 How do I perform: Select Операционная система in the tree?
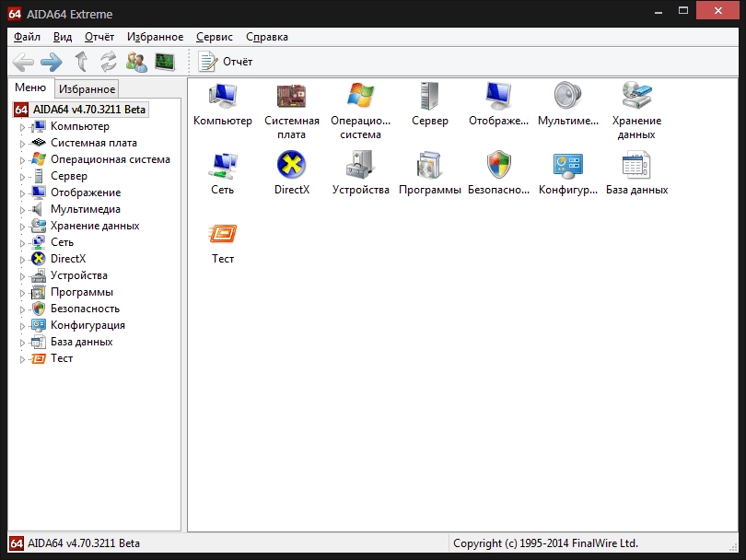pos(111,159)
